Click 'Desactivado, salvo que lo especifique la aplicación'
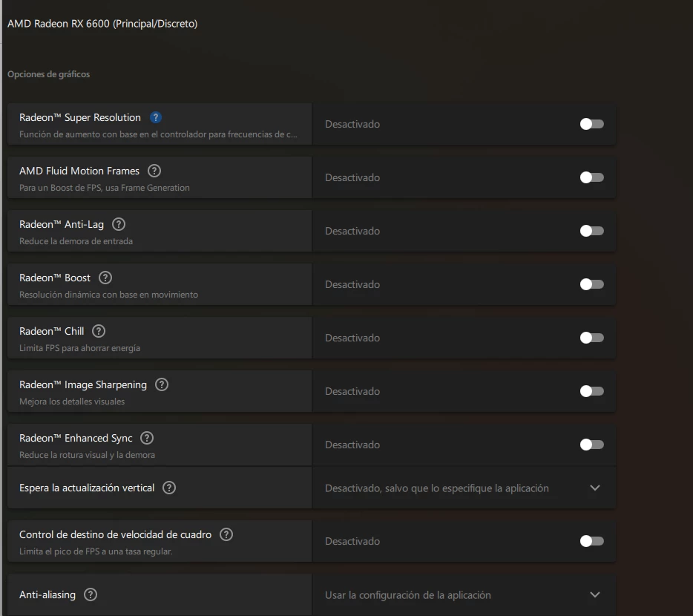 point(437,488)
